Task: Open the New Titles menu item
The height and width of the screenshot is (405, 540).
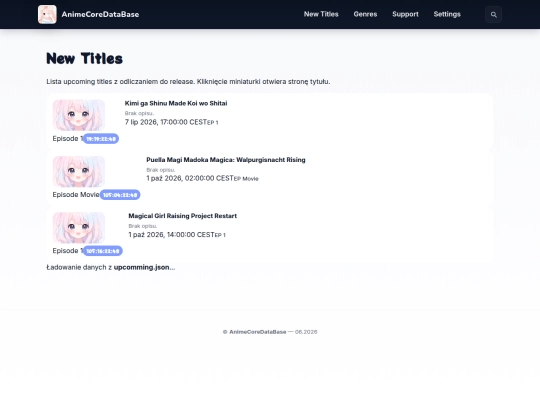Action: pos(321,14)
